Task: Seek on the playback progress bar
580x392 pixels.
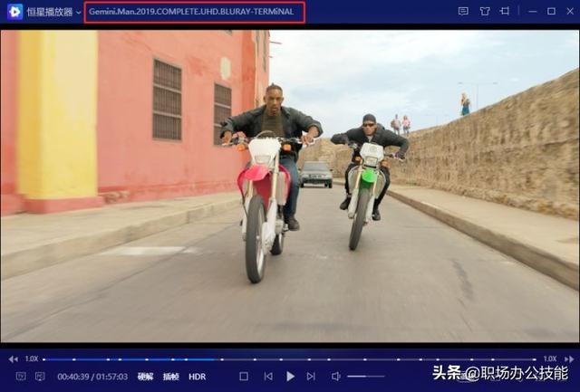Action: 290,359
